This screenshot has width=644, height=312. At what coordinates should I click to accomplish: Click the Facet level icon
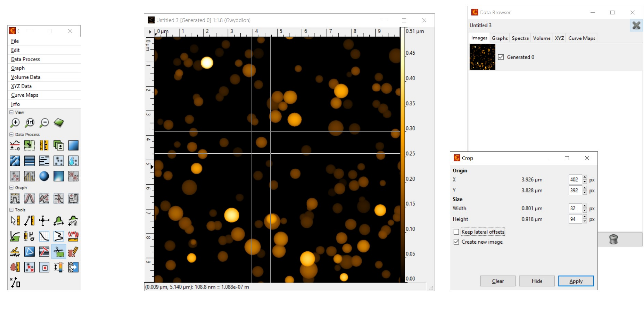tap(15, 161)
